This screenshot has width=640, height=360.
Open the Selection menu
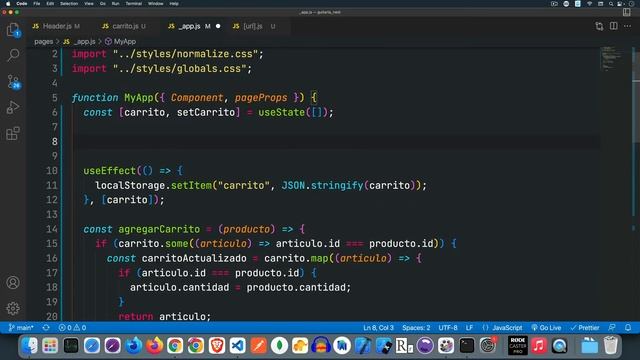69,4
